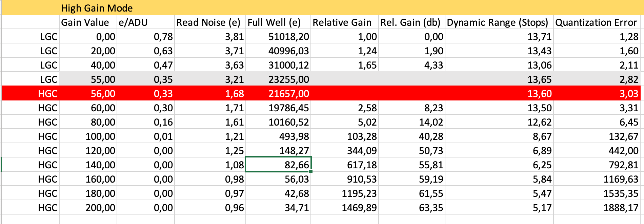
Task: Click the rel. gain db value 61,55
Action: tap(412, 193)
